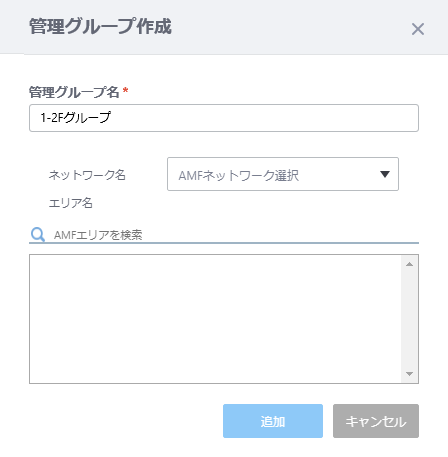Click the list scrollbar down arrow
Image resolution: width=448 pixels, height=457 pixels.
[410, 374]
